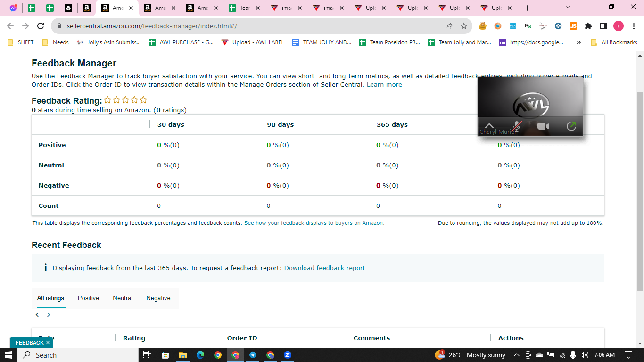Close the FEEDBACK widget

click(x=48, y=343)
